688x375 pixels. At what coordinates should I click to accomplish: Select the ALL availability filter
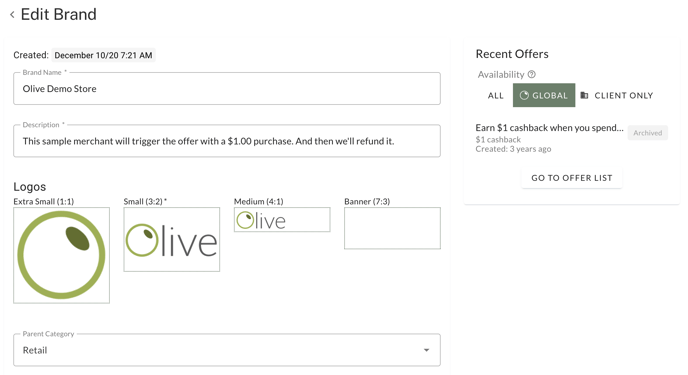coord(496,95)
